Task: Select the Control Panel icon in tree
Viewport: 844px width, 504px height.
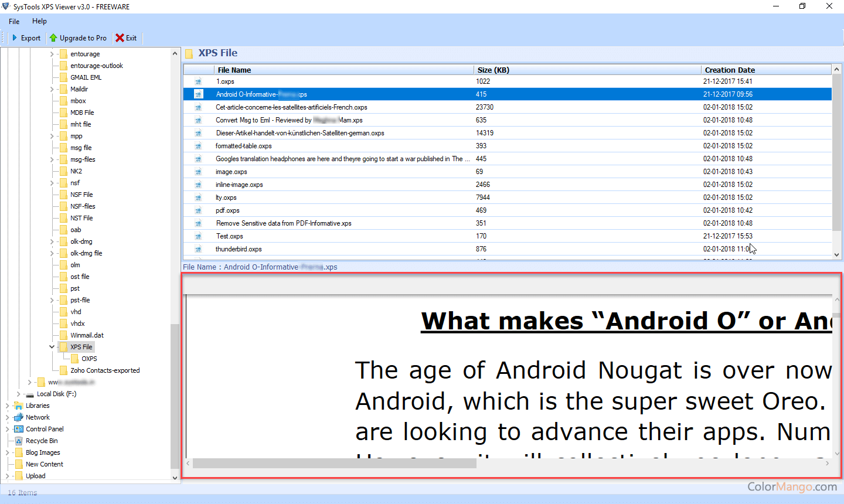Action: [19, 429]
